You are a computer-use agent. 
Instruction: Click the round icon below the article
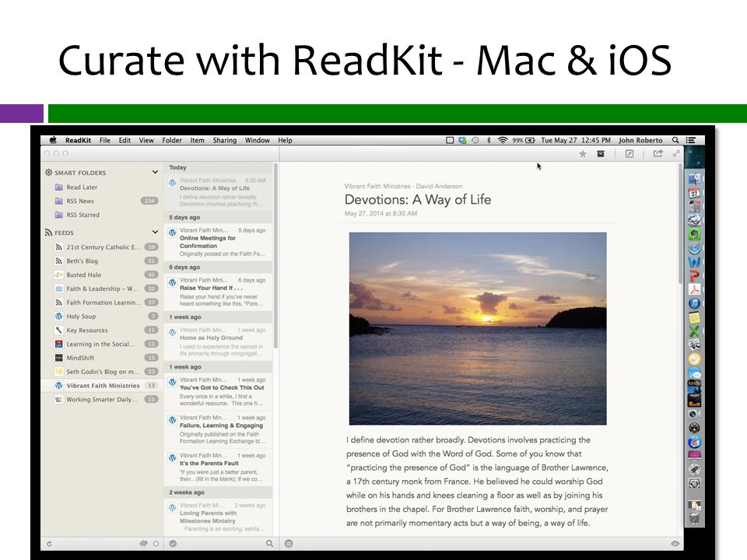click(x=289, y=544)
